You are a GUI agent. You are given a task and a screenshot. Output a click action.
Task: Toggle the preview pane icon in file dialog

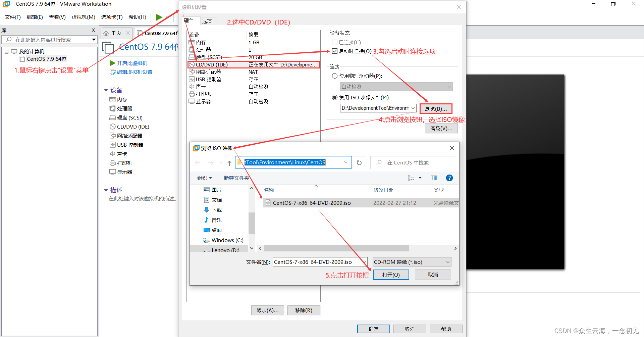434,178
